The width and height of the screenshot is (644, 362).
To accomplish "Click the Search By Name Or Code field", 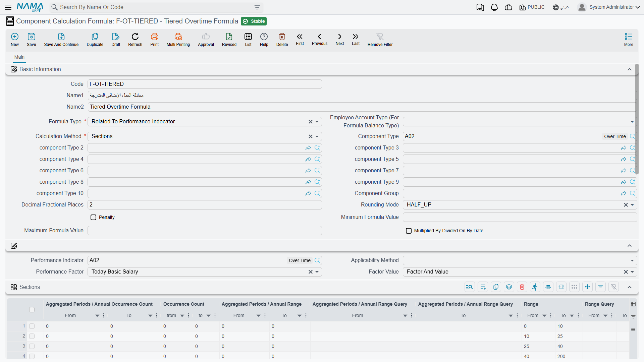I will [x=156, y=7].
